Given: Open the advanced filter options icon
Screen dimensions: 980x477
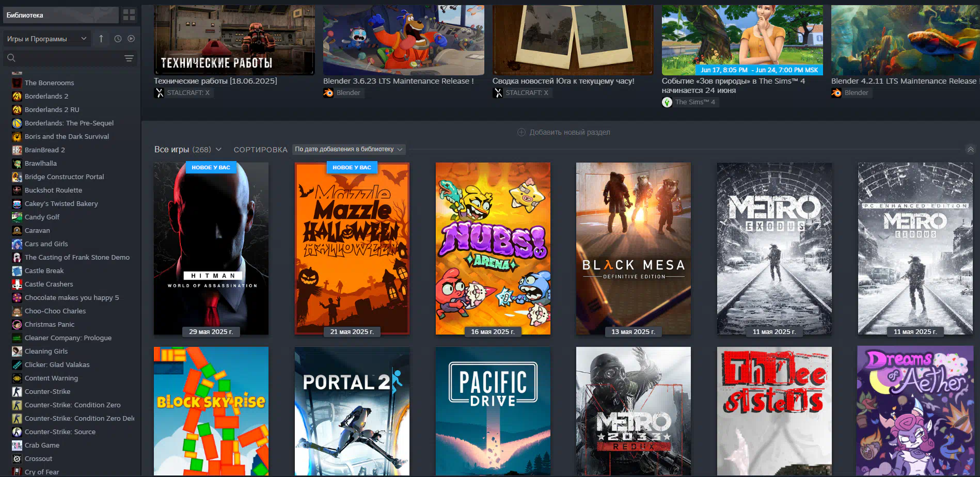Looking at the screenshot, I should [129, 58].
